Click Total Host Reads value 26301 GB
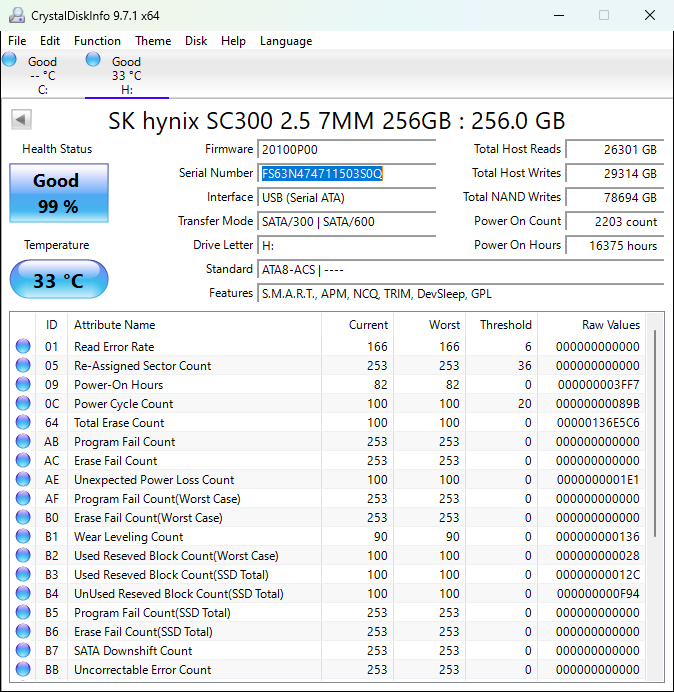 (615, 150)
